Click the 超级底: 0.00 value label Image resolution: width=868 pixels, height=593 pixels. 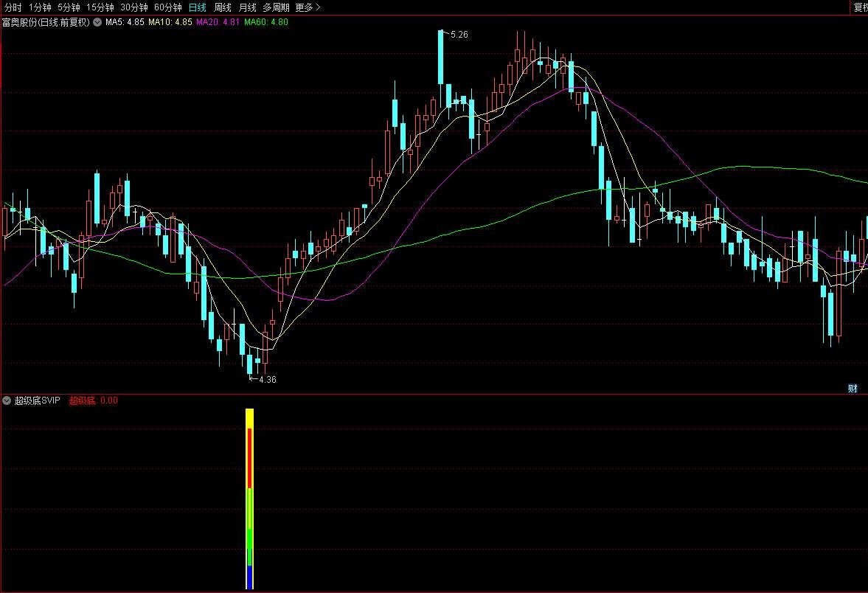(93, 400)
